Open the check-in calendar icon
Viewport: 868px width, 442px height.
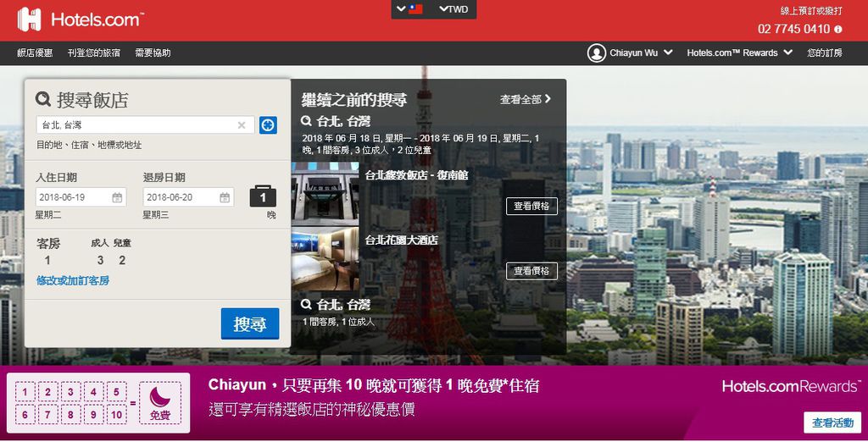(x=117, y=197)
